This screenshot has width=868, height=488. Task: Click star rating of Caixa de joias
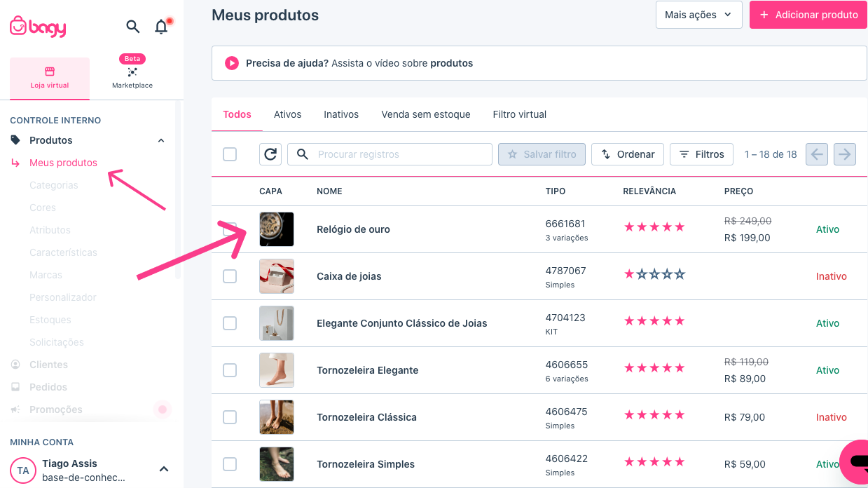click(654, 274)
